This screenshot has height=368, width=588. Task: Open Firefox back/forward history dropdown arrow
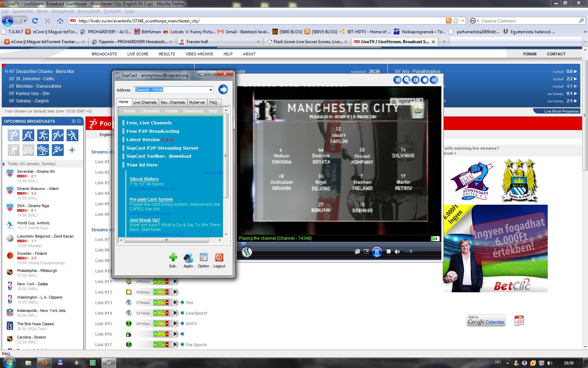(25, 21)
